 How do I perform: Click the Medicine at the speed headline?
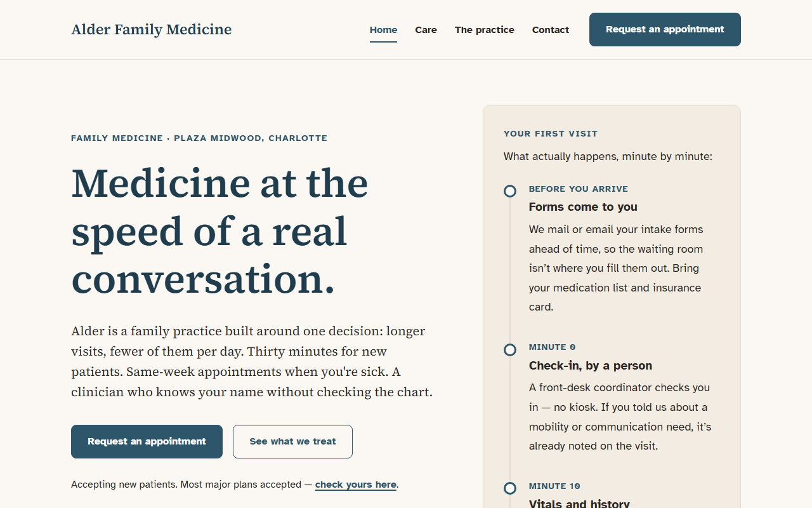click(x=219, y=231)
